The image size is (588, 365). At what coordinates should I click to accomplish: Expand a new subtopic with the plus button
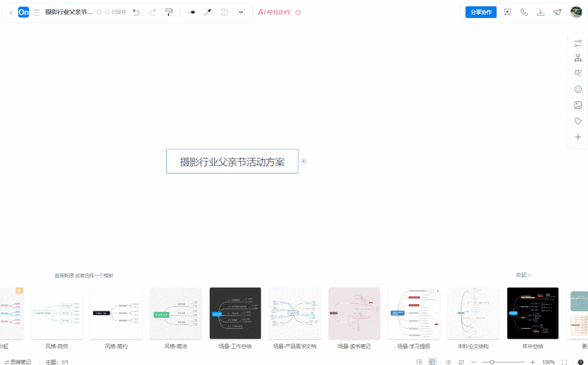pyautogui.click(x=304, y=161)
